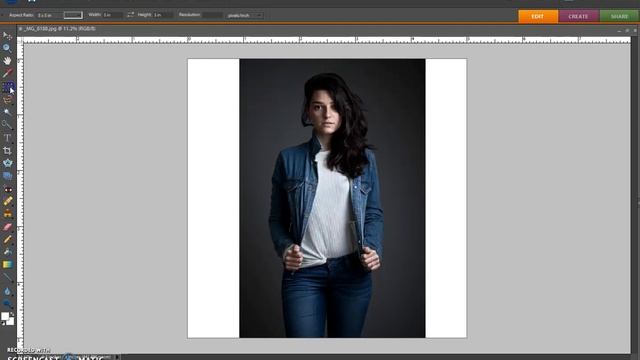Switch to the CREATE tab
This screenshot has height=360, width=640.
(578, 16)
